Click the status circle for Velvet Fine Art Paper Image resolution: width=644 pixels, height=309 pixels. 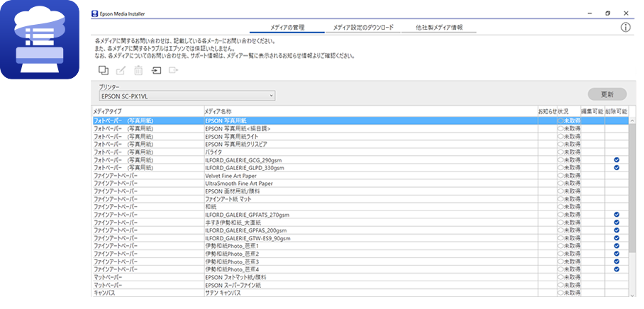click(x=560, y=175)
